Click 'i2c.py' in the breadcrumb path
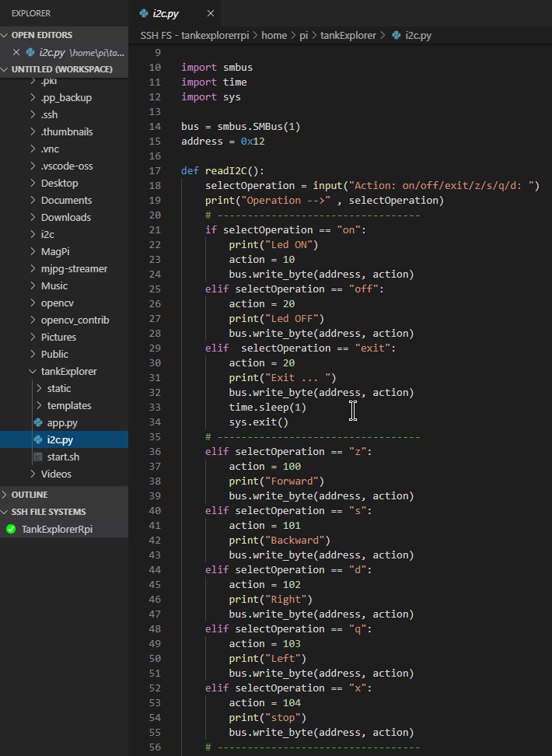The width and height of the screenshot is (552, 756). (418, 35)
